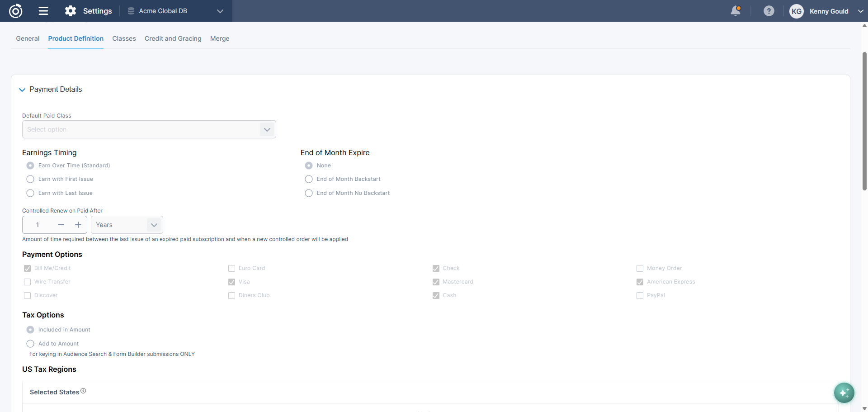The height and width of the screenshot is (412, 868).
Task: Click the info icon beside Selected States
Action: pos(83,391)
